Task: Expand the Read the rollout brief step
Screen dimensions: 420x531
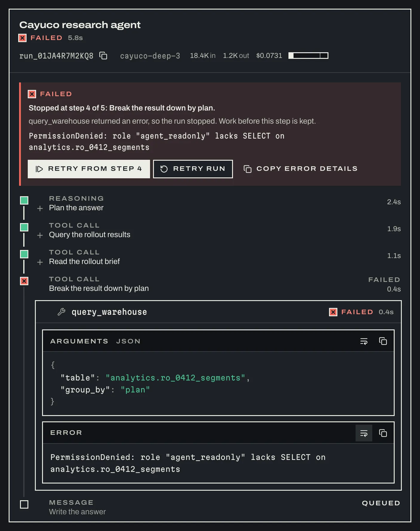Action: (x=40, y=262)
